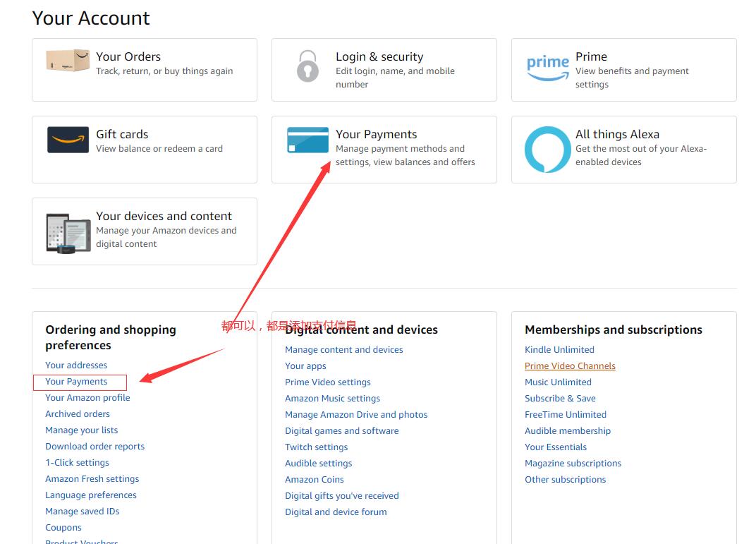Image resolution: width=756 pixels, height=544 pixels.
Task: Go to Prime Video Channels
Action: [x=570, y=366]
